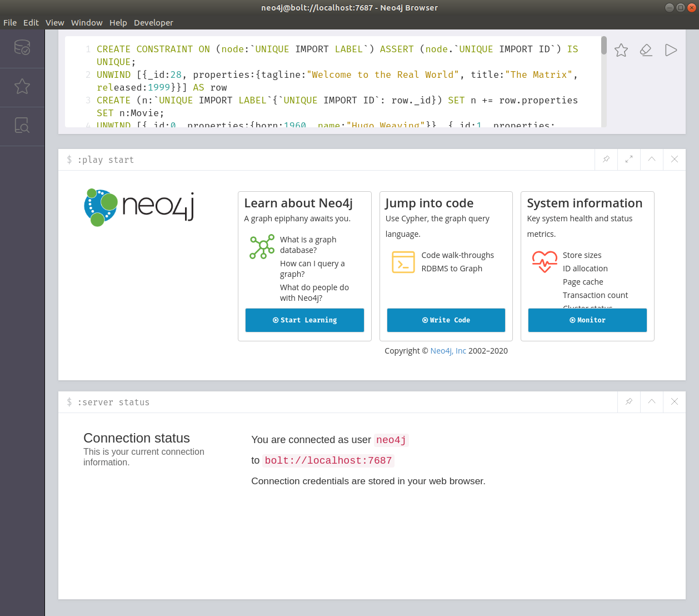The width and height of the screenshot is (699, 616).
Task: Open the Window menu
Action: pyautogui.click(x=87, y=22)
